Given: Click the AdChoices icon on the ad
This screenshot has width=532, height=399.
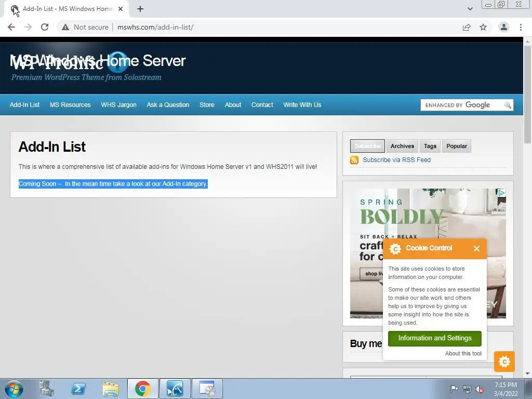Looking at the screenshot, I should click(x=501, y=193).
